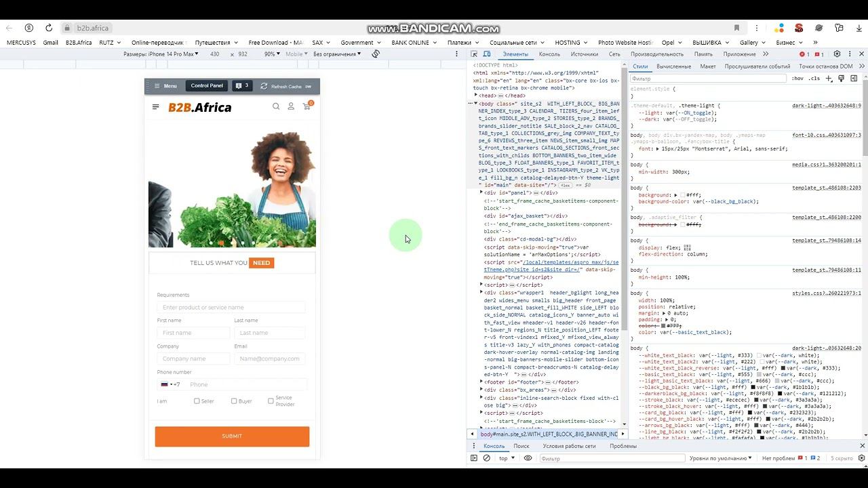
Task: Open log levels dropdown 'Уровни по умолчанию'
Action: pyautogui.click(x=720, y=458)
